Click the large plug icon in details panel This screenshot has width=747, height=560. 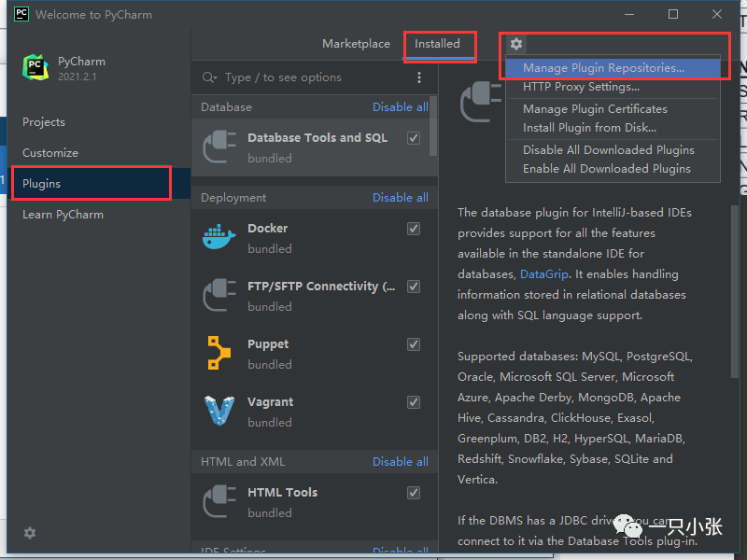(x=481, y=102)
